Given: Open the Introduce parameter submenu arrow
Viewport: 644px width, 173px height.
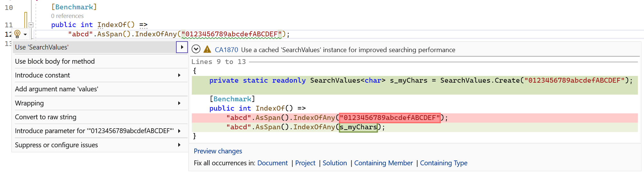Looking at the screenshot, I should click(x=179, y=131).
